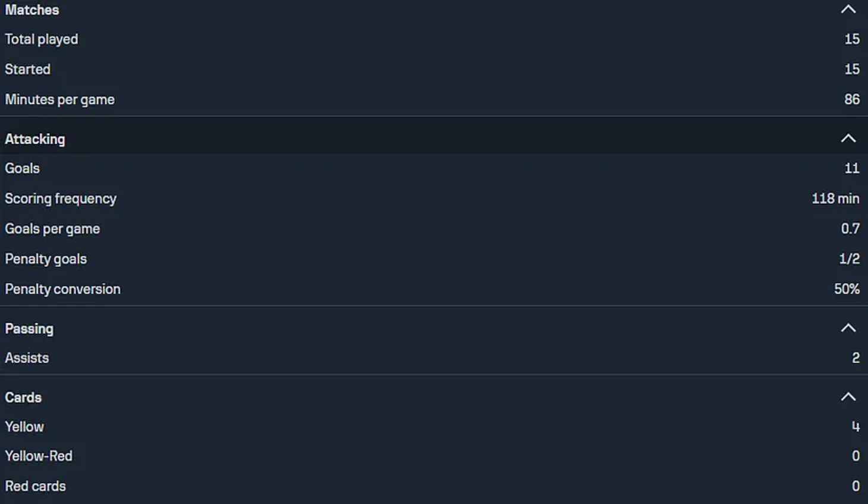Collapse the Cards section chevron arrow
This screenshot has width=868, height=504.
click(x=848, y=397)
